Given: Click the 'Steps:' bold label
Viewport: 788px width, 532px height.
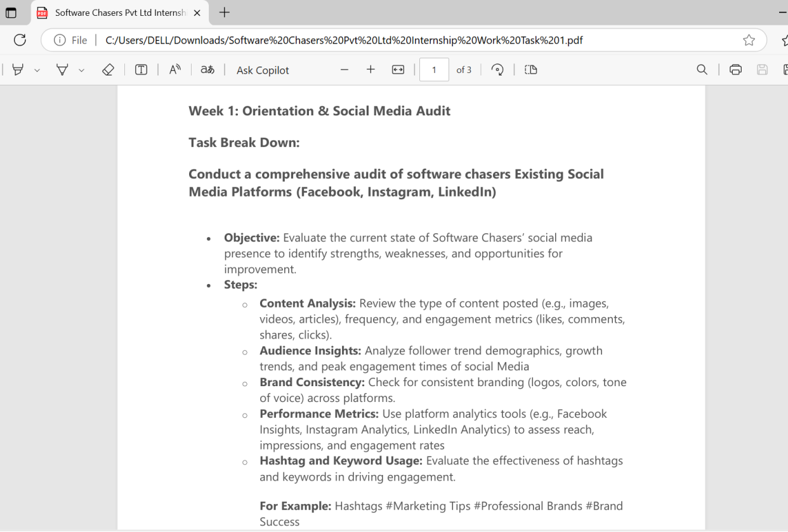Looking at the screenshot, I should click(240, 285).
